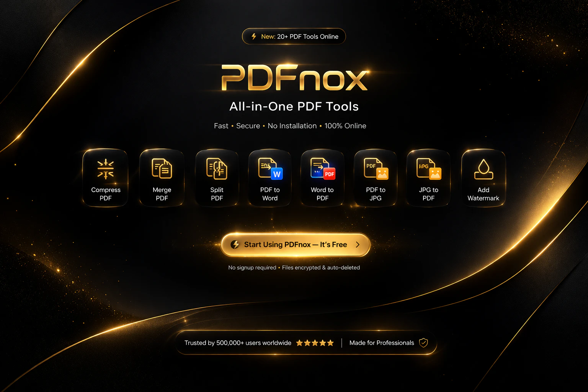The height and width of the screenshot is (392, 588).
Task: Open the PDF to JPG converter
Action: [x=375, y=178]
